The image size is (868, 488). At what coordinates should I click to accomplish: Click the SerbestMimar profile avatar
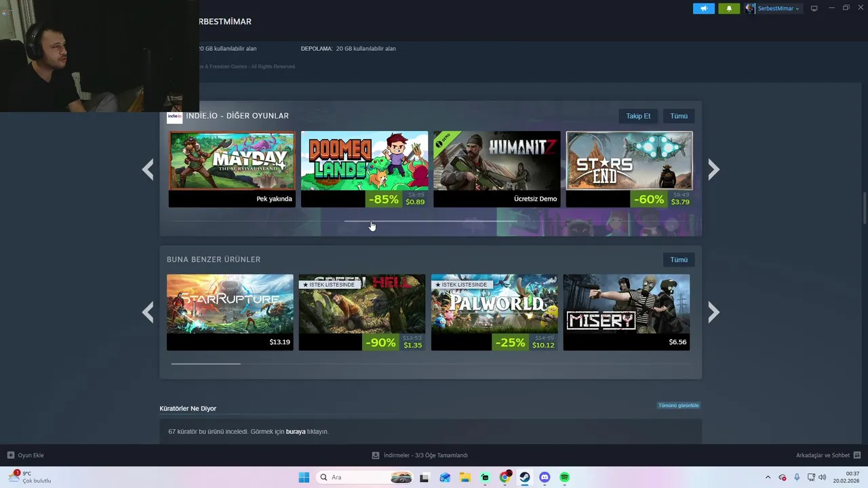(x=749, y=8)
